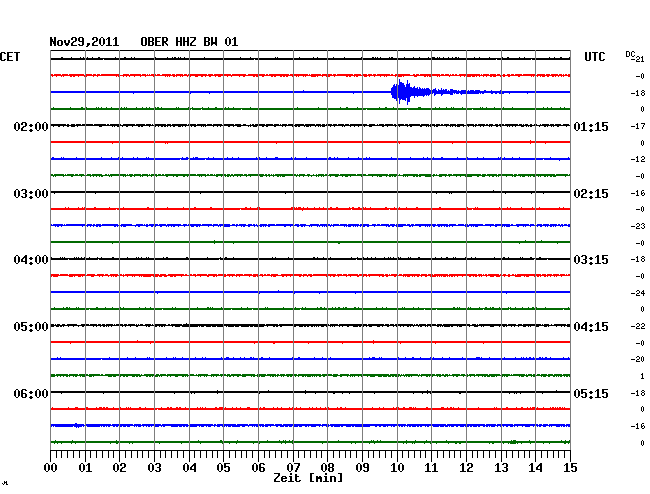Click the x-axis tick label 10
This screenshot has width=650, height=494.
tap(397, 468)
